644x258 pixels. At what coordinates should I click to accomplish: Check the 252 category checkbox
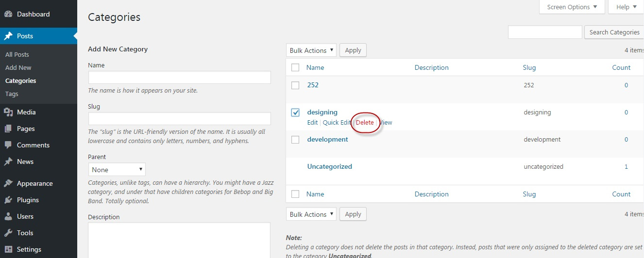coord(295,85)
